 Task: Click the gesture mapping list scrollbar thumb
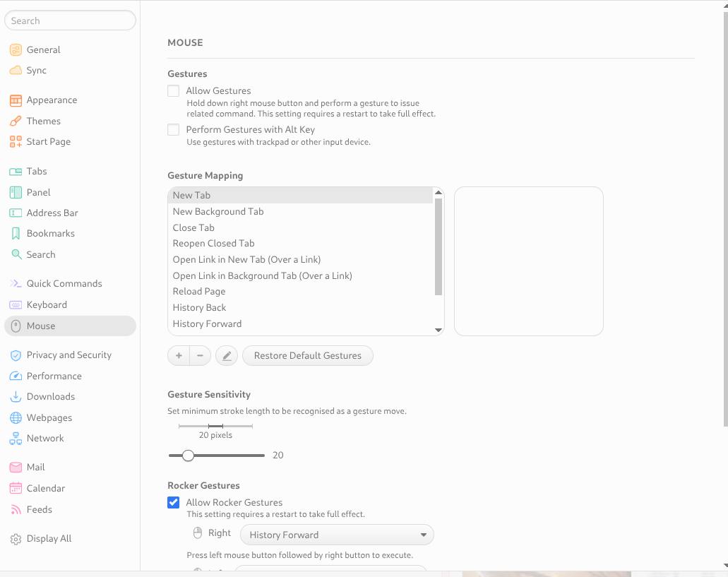438,246
